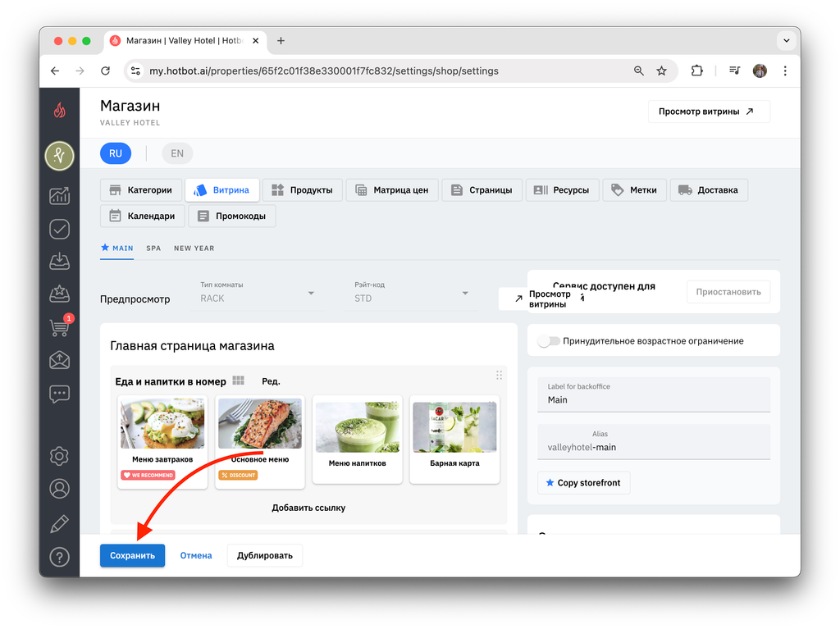Open the media control playlist icon
This screenshot has height=629, width=840.
[x=734, y=71]
